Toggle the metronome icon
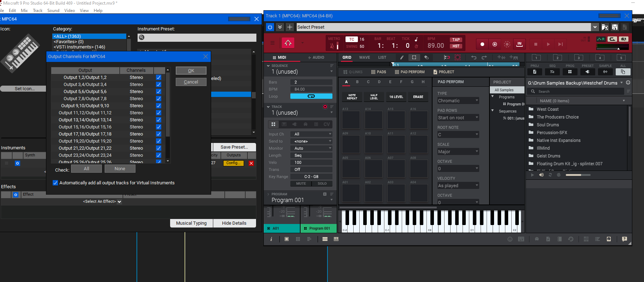The width and height of the screenshot is (644, 282). point(332,46)
